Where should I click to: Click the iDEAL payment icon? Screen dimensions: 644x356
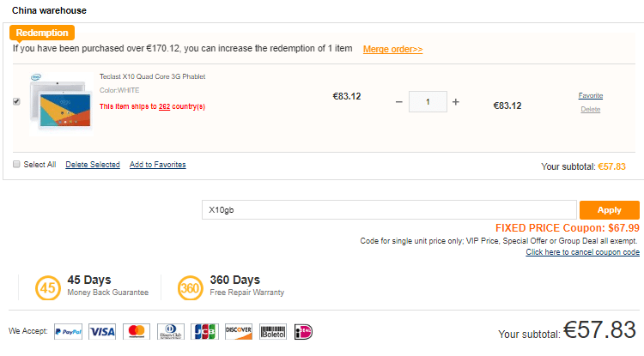pos(302,331)
